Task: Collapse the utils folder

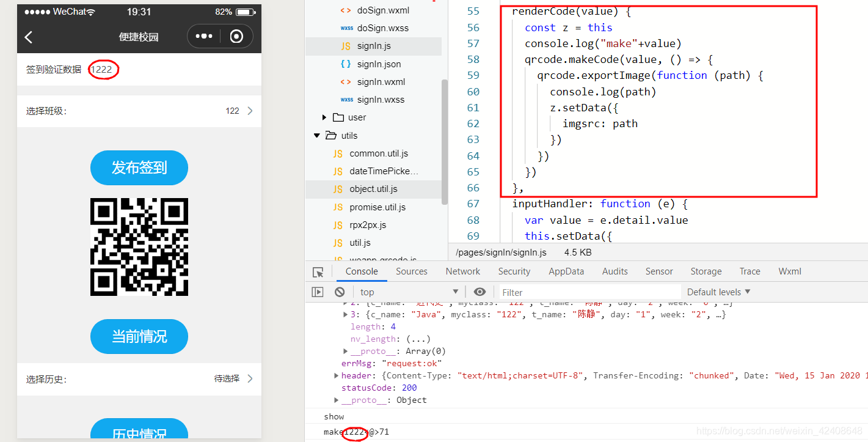Action: coord(316,135)
